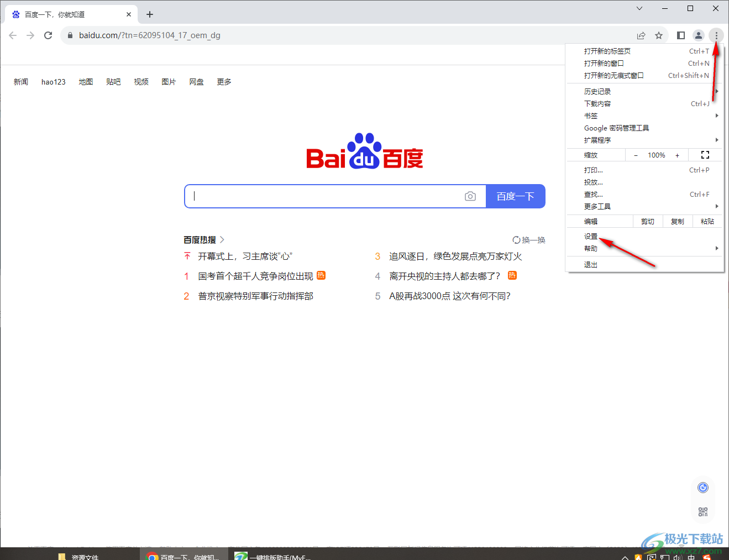The image size is (729, 560).
Task: Expand 帮助 submenu
Action: click(646, 248)
